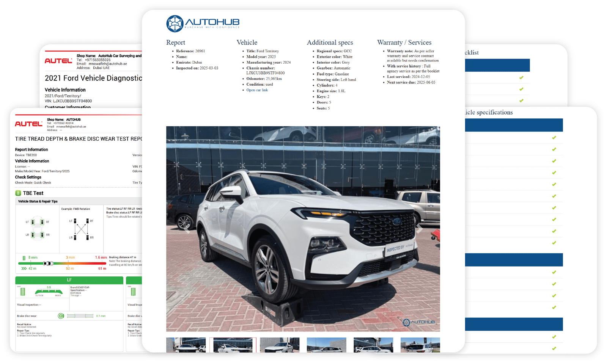Viewport: 607px width, 364px height.
Task: Click the brake disc wear icon
Action: click(x=61, y=316)
